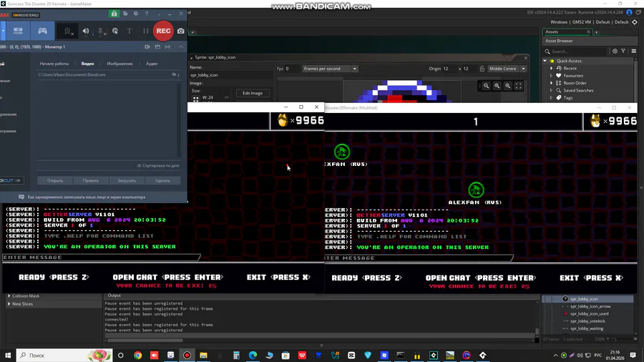The height and width of the screenshot is (362, 644).
Task: Open the Asset Browser filter icon
Action: [x=623, y=52]
